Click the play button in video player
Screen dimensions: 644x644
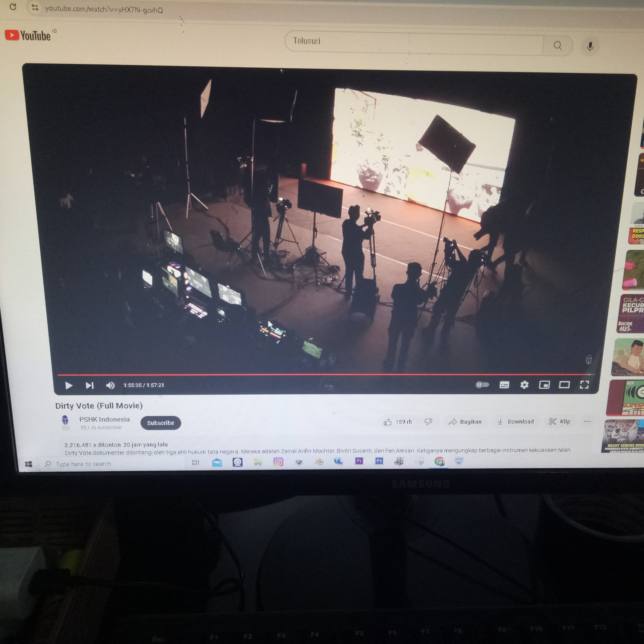(x=69, y=386)
